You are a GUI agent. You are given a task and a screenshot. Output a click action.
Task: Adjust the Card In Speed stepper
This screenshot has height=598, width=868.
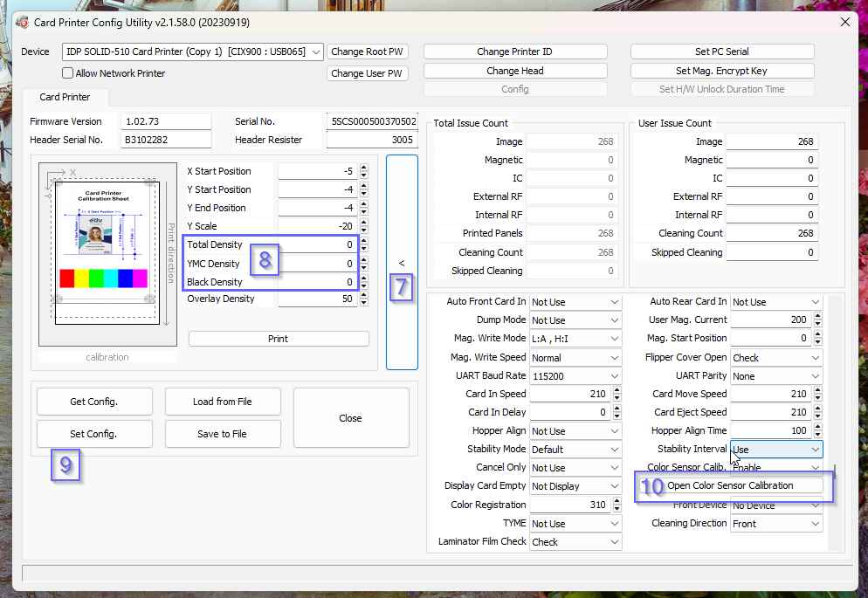[x=617, y=394]
